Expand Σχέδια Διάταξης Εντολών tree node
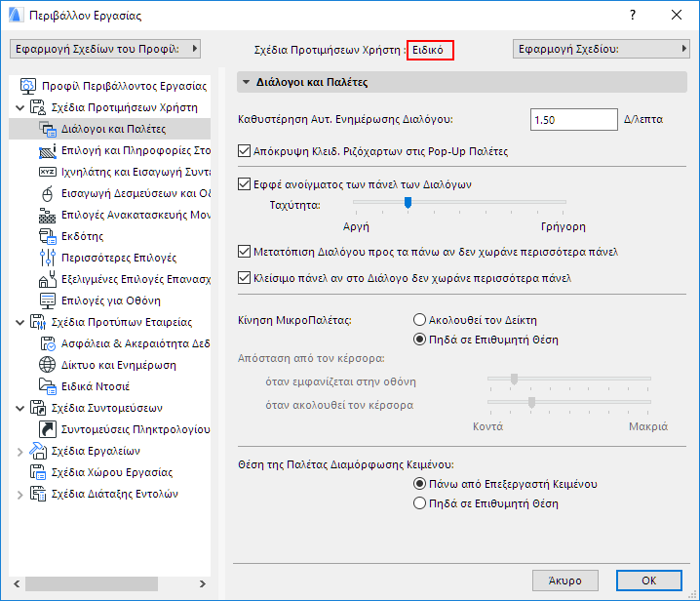Viewport: 700px width, 601px height. coord(20,495)
